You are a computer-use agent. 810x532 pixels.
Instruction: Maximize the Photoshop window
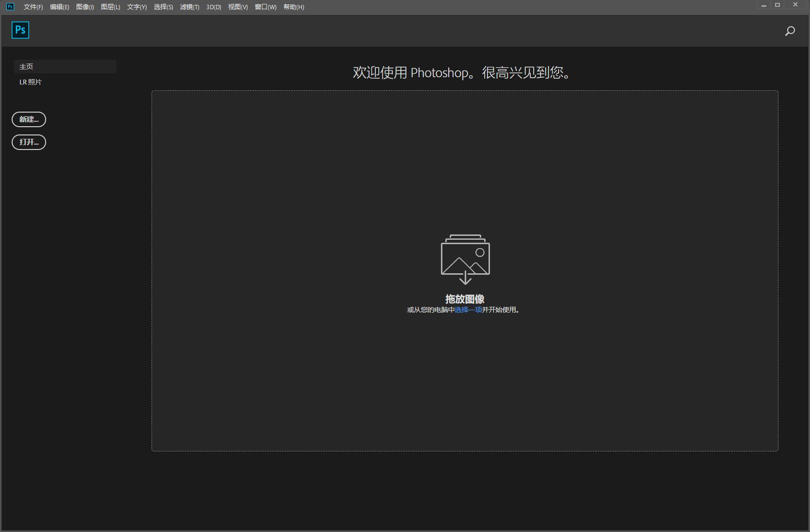click(x=777, y=5)
